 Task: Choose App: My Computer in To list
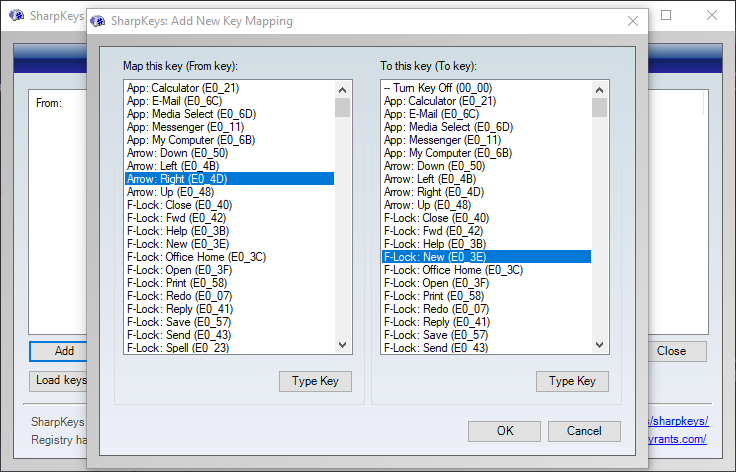click(487, 153)
